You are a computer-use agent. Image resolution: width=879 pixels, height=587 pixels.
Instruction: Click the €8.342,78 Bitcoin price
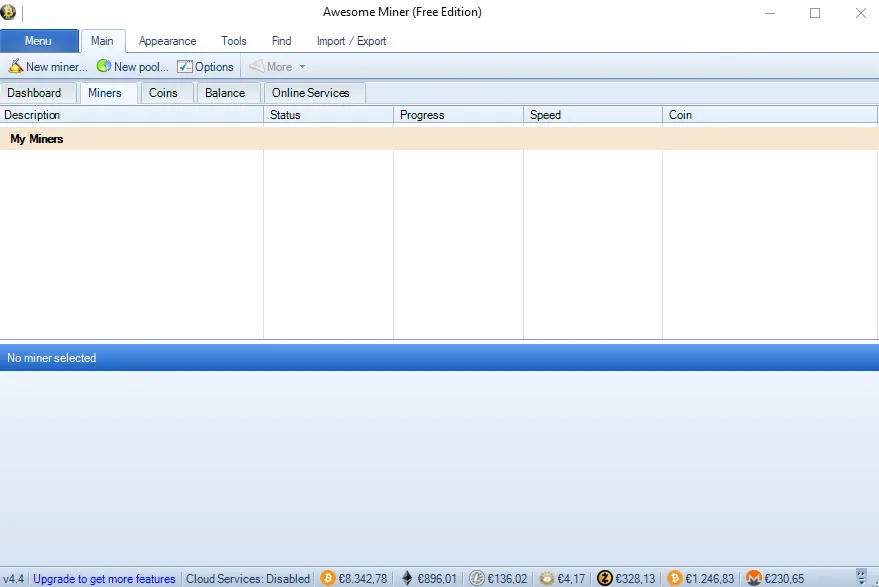click(363, 579)
